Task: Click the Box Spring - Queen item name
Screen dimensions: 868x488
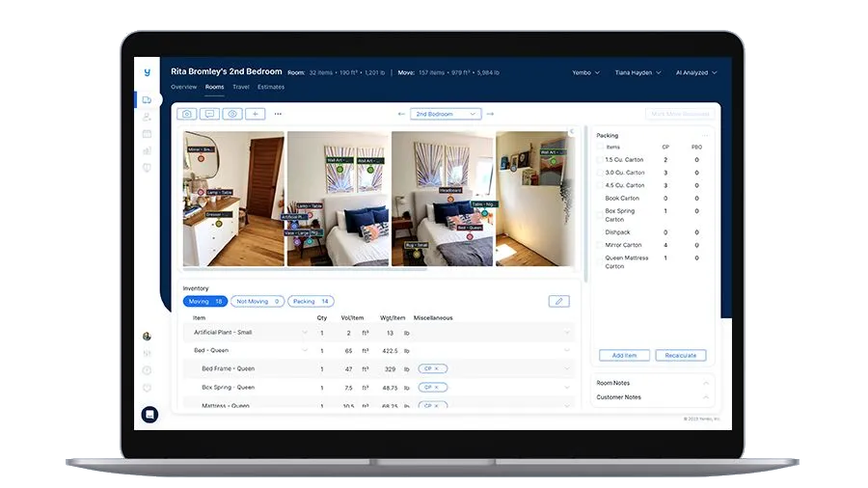Action: coord(228,388)
